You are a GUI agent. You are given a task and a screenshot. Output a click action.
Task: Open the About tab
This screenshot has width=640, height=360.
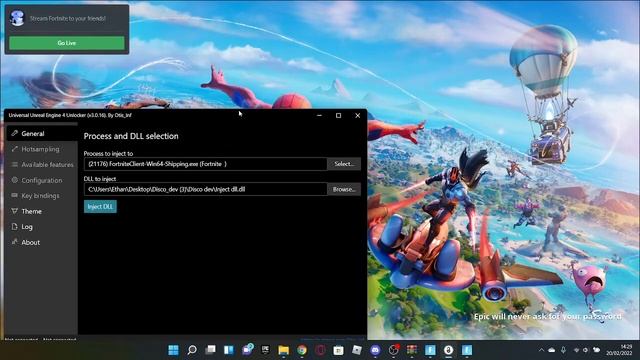[x=42, y=242]
